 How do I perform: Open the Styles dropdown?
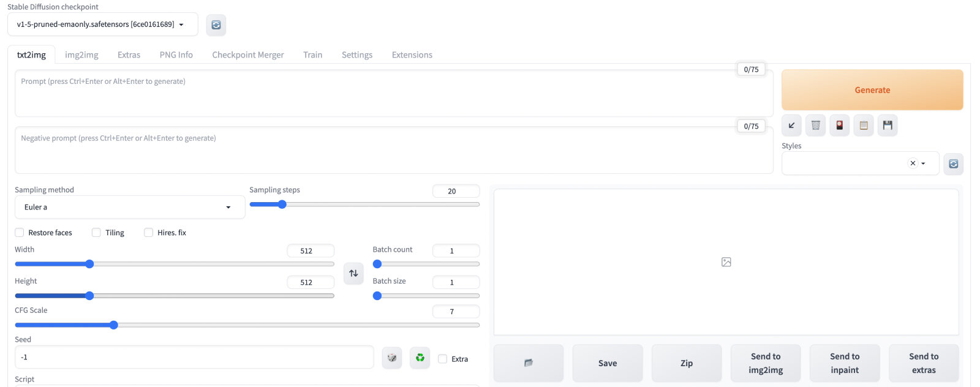pyautogui.click(x=860, y=163)
